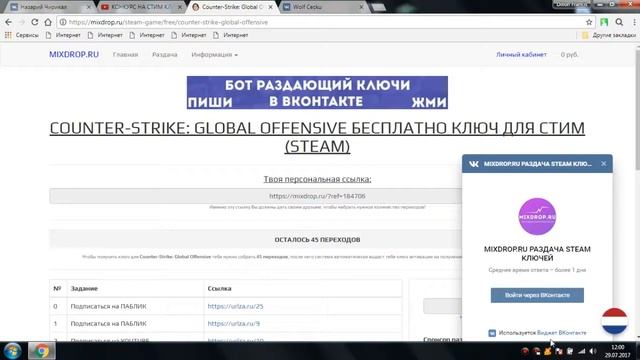Click the 0 руб. balance
The image size is (640, 360).
pyautogui.click(x=569, y=54)
